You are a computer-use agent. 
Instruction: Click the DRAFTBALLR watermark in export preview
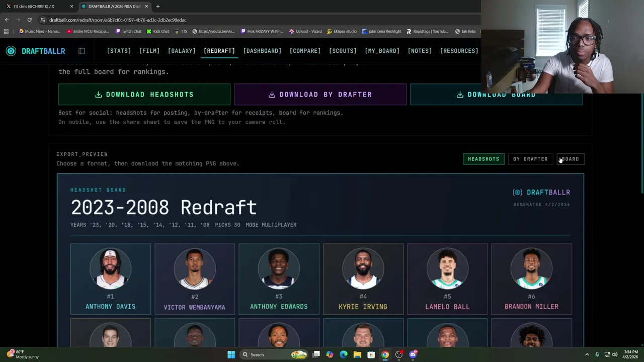pos(541,192)
